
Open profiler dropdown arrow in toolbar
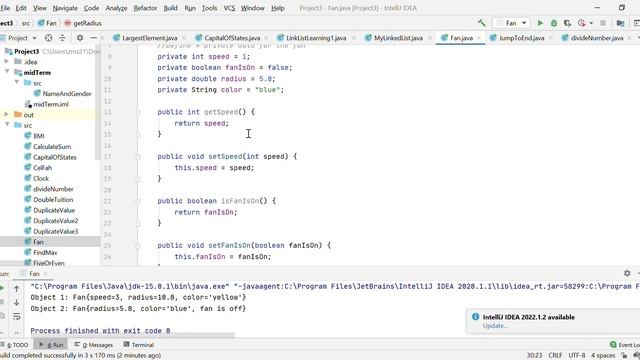click(591, 23)
